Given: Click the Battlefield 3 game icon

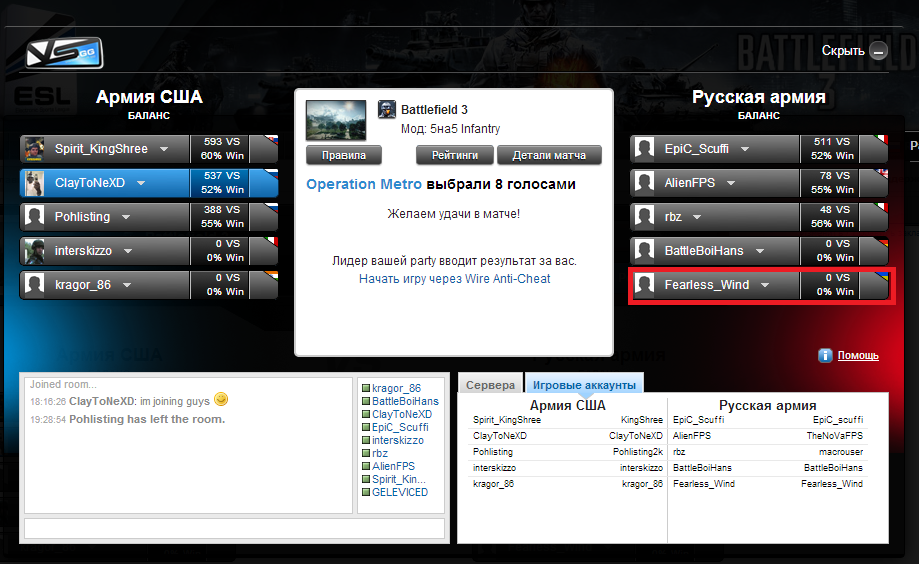Looking at the screenshot, I should pos(387,109).
